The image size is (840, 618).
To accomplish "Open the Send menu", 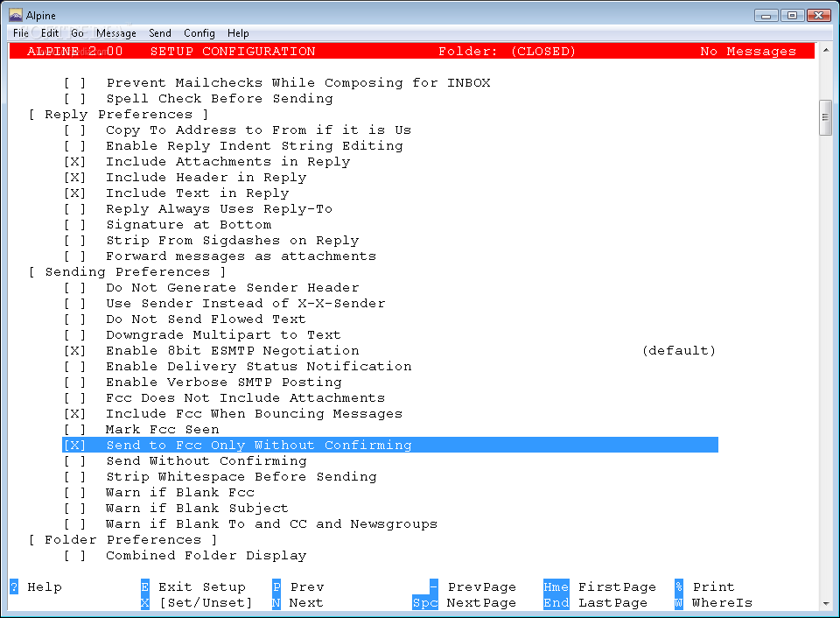I will (x=160, y=33).
